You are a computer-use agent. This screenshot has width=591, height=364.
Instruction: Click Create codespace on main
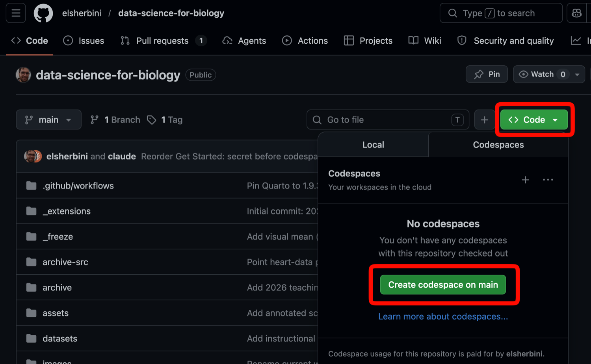[443, 285]
